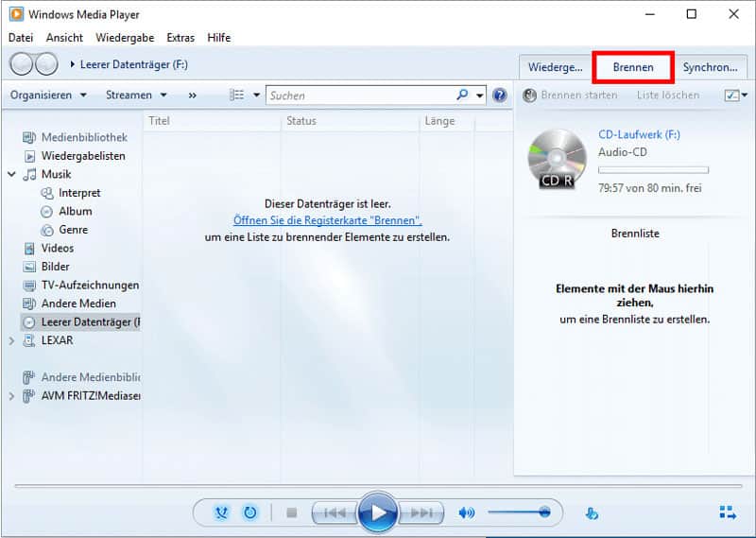Click the Videos icon
Screen dimensions: 756x538
(x=29, y=249)
